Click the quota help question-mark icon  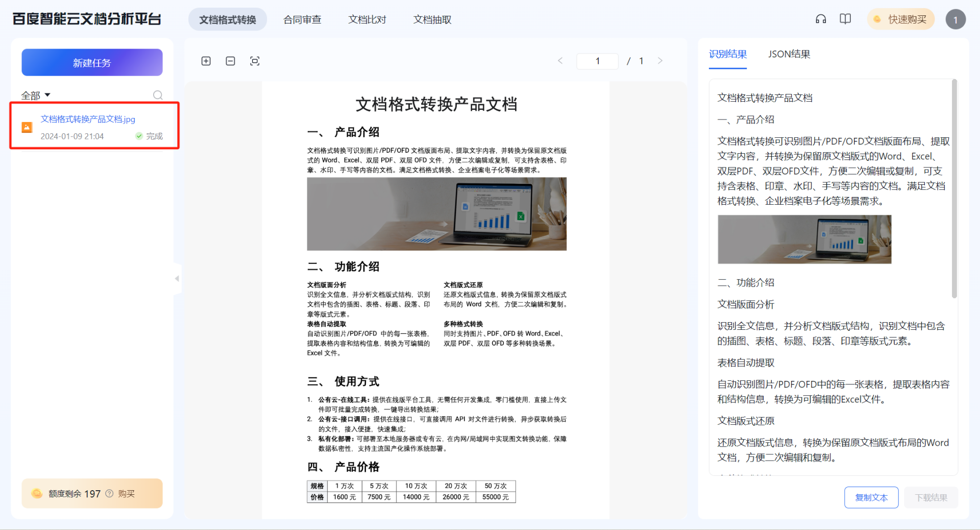click(109, 493)
